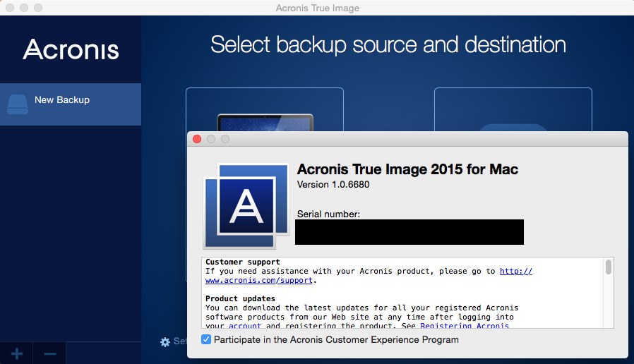634x364 pixels.
Task: Click the Acronis True Image app icon
Action: coord(246,206)
